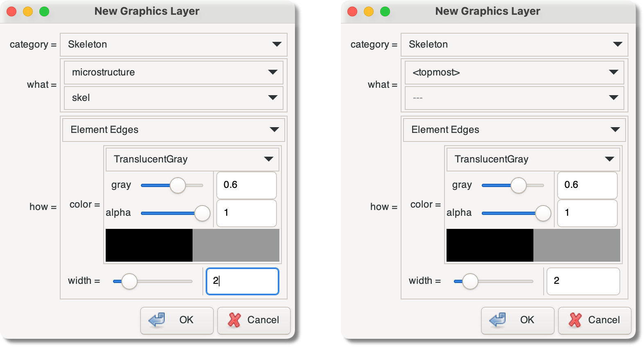Confirm with OK in left dialog
The image size is (644, 347).
[177, 320]
